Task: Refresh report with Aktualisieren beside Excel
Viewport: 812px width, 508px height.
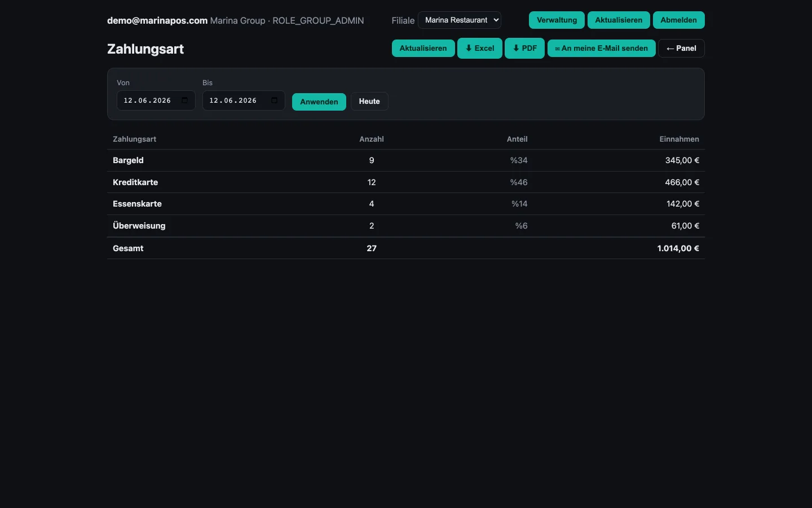Action: 423,49
